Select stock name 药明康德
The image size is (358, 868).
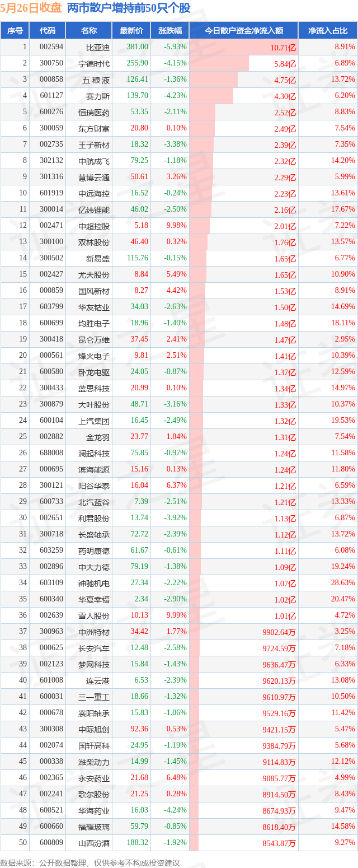[94, 551]
